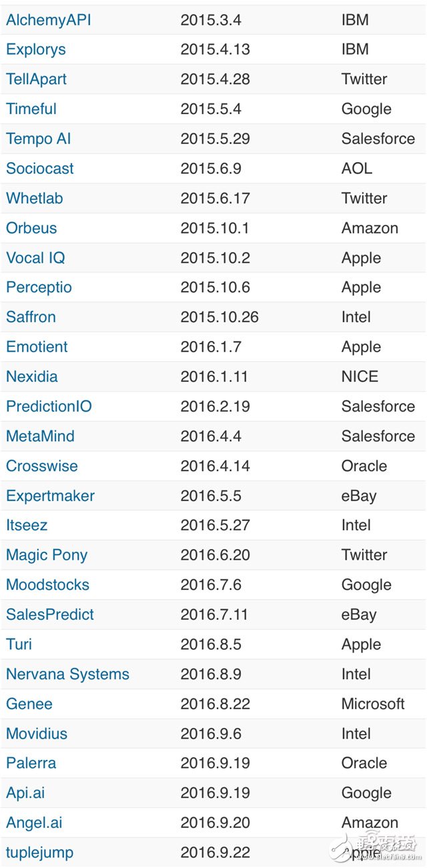Click the Whetlab link
Viewport: 427px width, 868px height.
pyautogui.click(x=35, y=198)
